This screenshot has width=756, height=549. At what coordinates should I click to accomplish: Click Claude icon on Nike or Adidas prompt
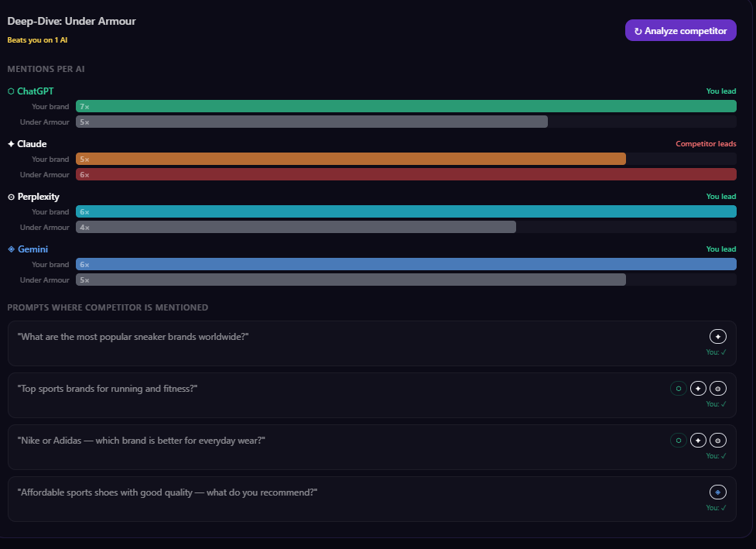tap(698, 440)
